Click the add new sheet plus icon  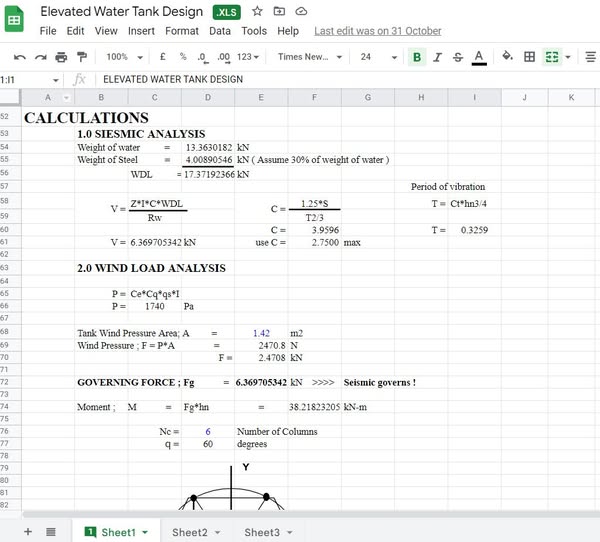(x=27, y=532)
